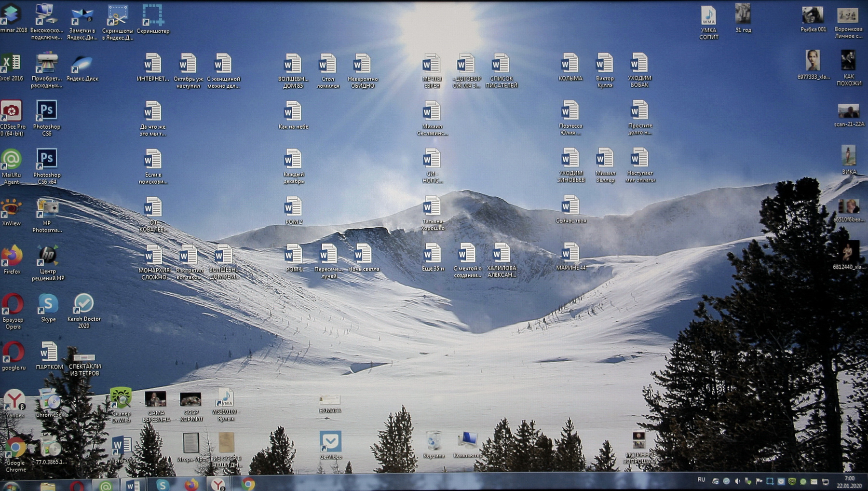Open the Mail.Ru Agent desktop shortcut
Screen dimensions: 868x491
(x=11, y=161)
